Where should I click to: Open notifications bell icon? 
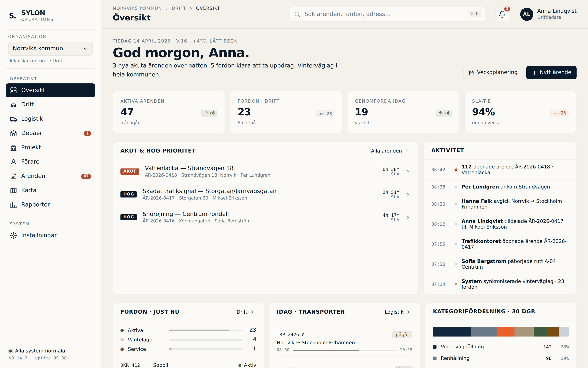(502, 14)
